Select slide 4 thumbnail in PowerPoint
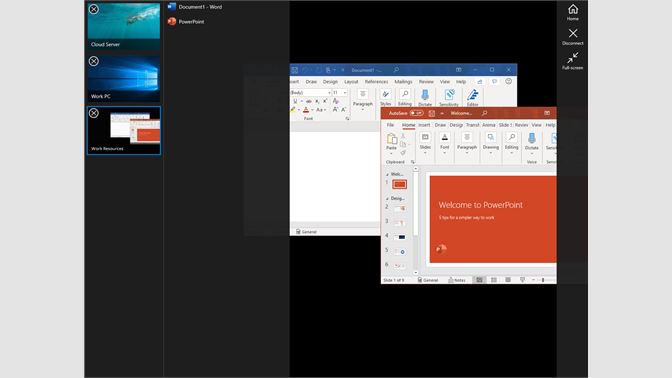This screenshot has height=378, width=672. (x=400, y=237)
